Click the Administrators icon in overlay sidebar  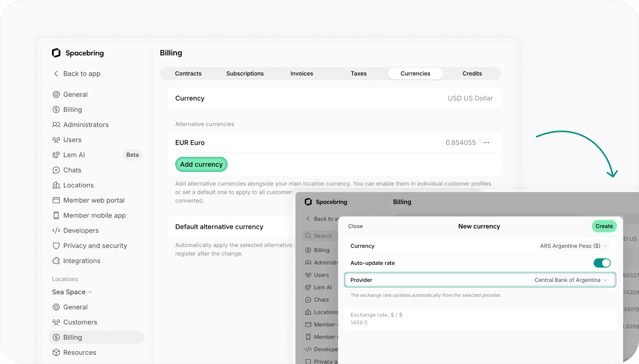click(308, 263)
